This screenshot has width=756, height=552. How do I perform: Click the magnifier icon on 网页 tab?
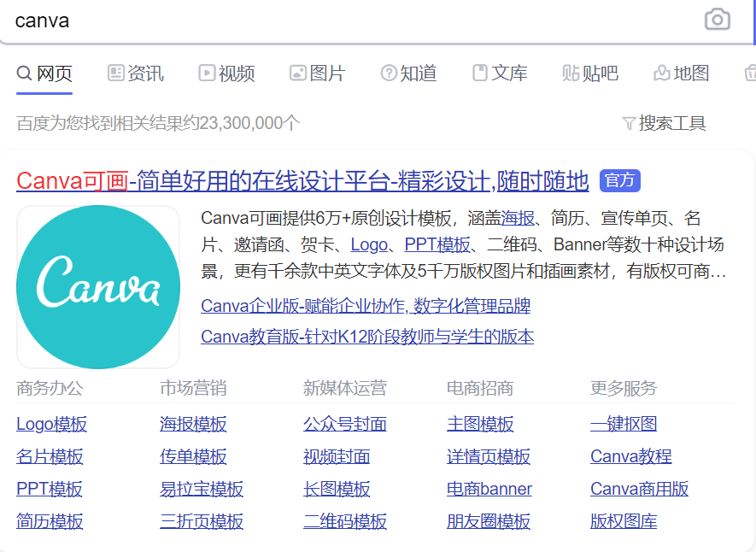(24, 73)
